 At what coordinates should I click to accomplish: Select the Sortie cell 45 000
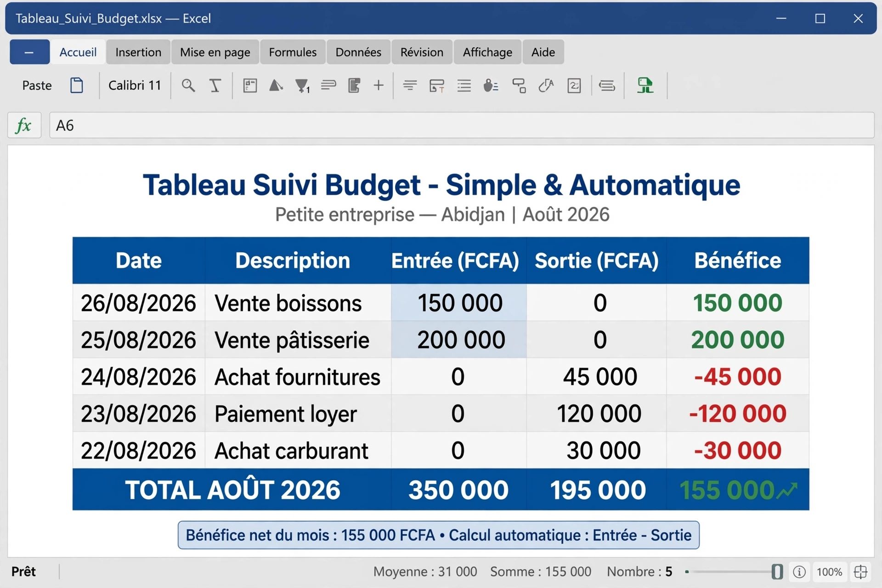tap(597, 377)
